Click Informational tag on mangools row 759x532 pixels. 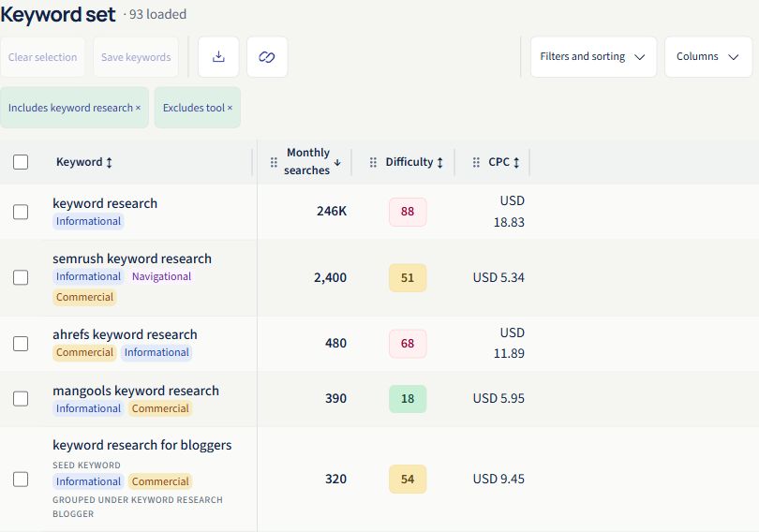click(89, 408)
